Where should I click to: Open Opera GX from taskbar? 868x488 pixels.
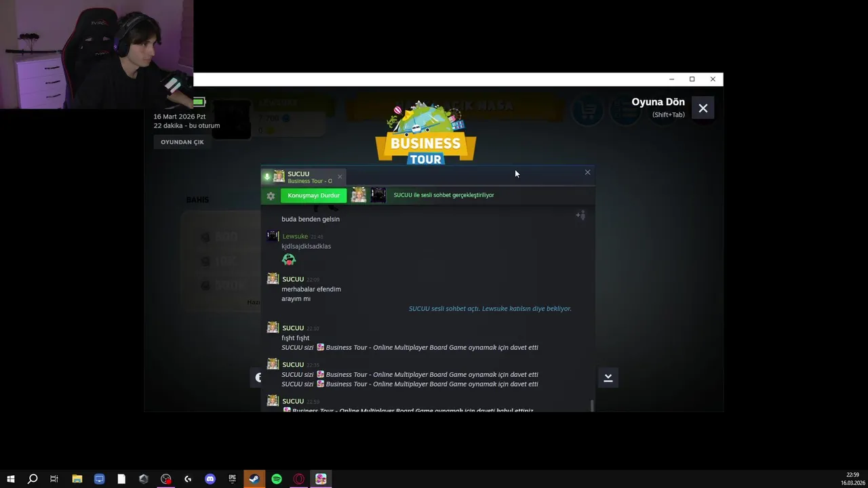[299, 479]
